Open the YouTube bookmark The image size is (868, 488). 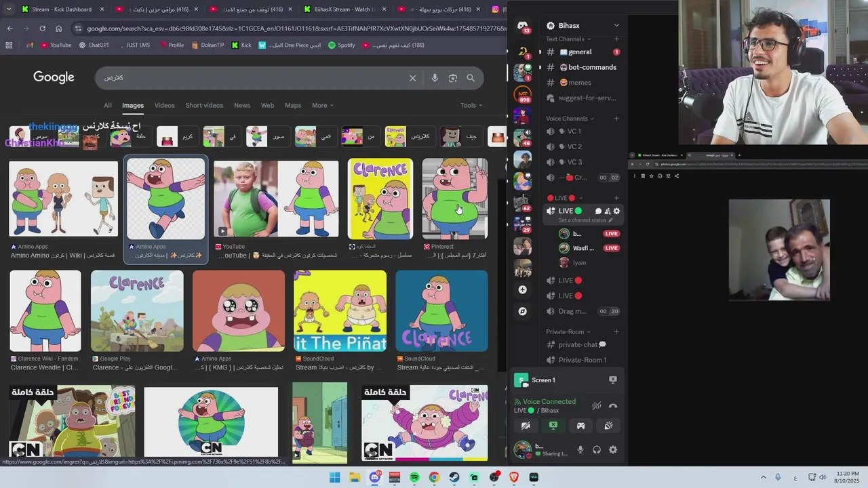pos(56,45)
